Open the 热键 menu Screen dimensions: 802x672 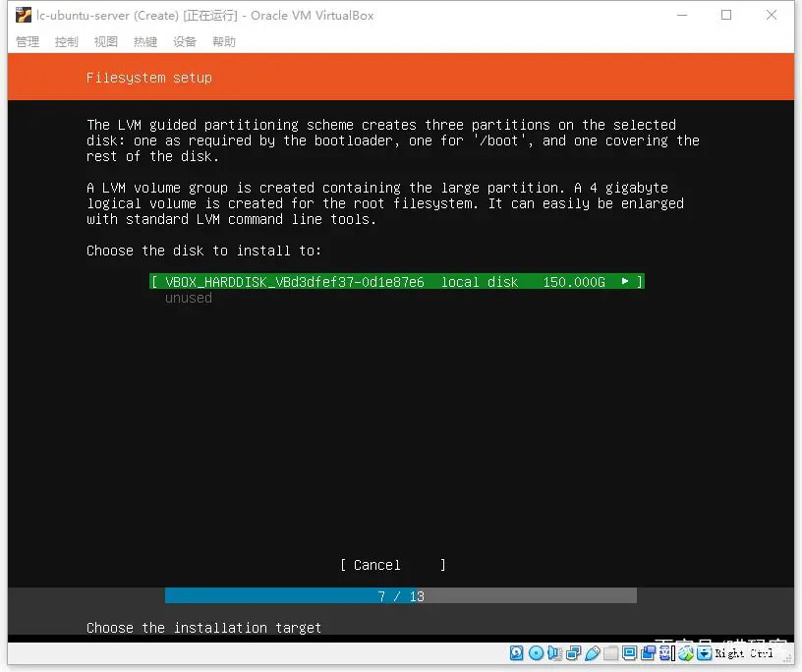tap(145, 42)
